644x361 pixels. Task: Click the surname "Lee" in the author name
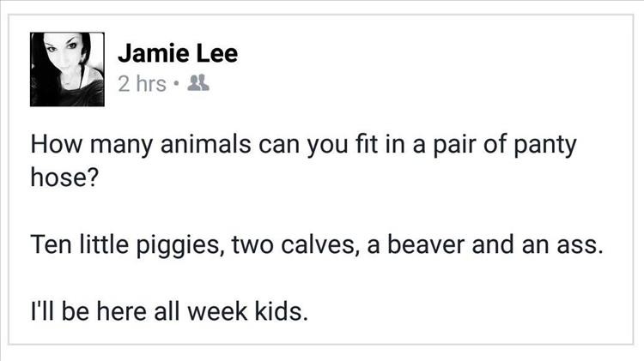pos(217,53)
